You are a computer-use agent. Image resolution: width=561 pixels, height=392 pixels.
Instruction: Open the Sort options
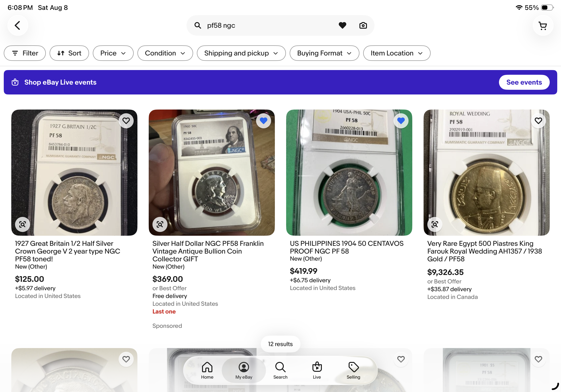coord(69,53)
